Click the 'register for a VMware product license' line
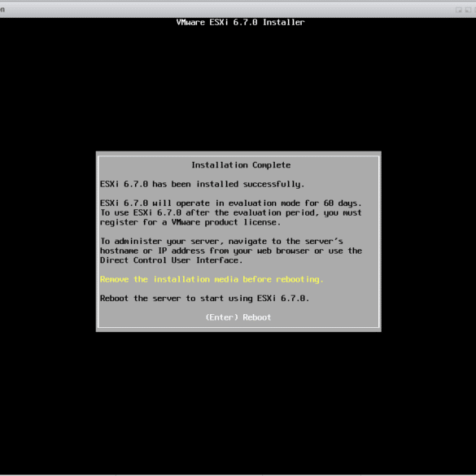This screenshot has height=476, width=476. point(190,222)
